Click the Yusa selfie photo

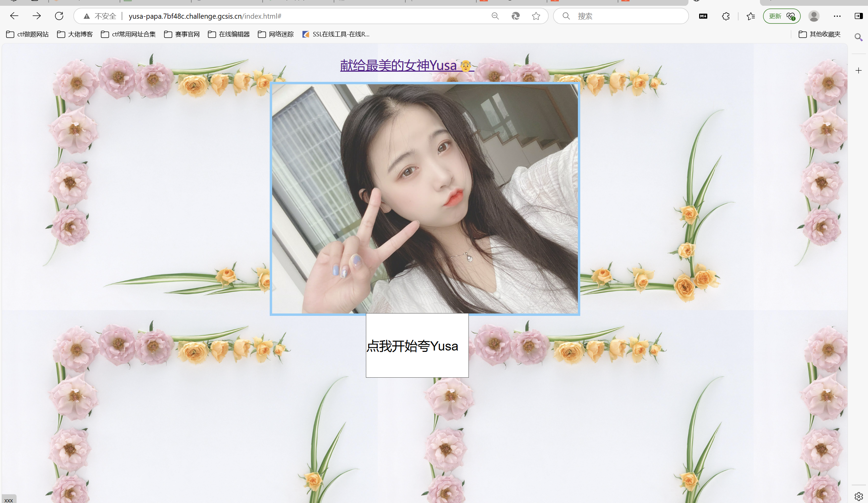point(425,199)
